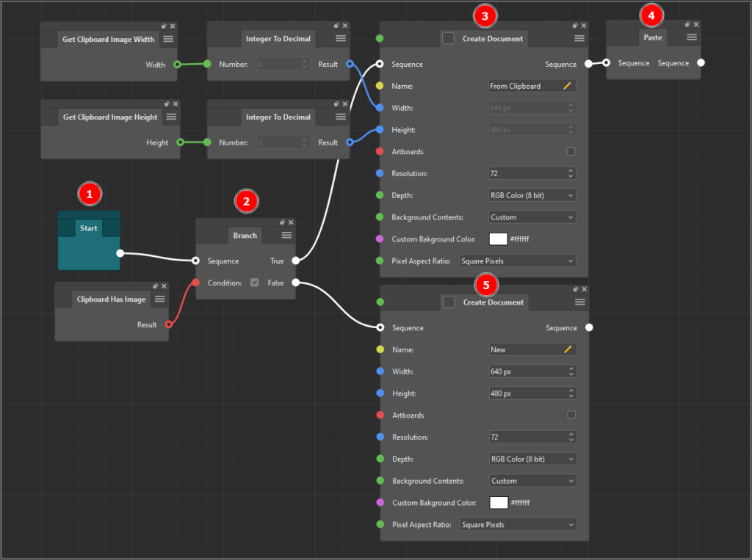Click the red Result port of Clipboard Has Image
This screenshot has width=752, height=560.
169,324
